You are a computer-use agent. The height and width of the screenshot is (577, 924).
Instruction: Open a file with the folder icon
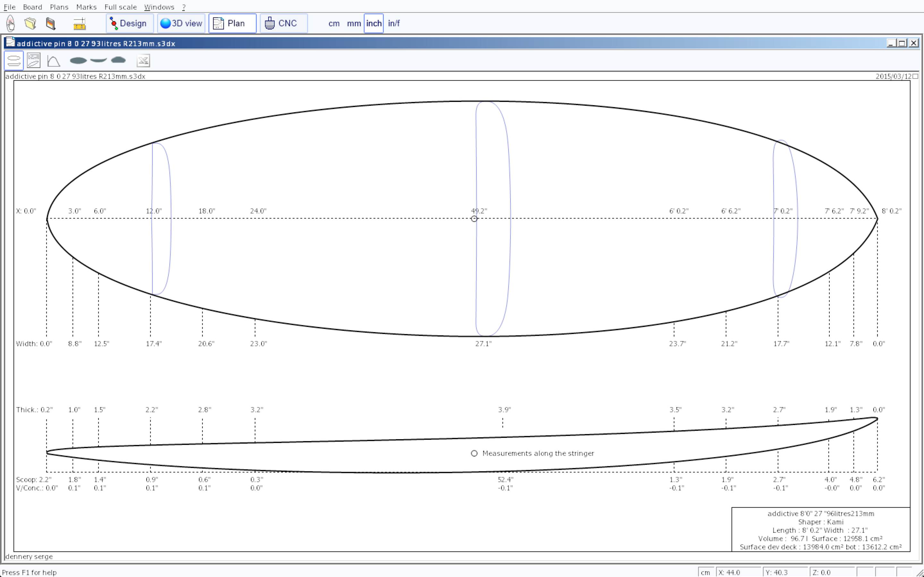(x=30, y=23)
